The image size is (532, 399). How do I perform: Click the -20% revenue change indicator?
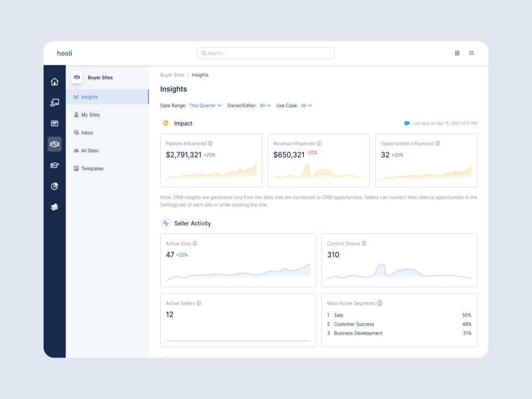[312, 153]
